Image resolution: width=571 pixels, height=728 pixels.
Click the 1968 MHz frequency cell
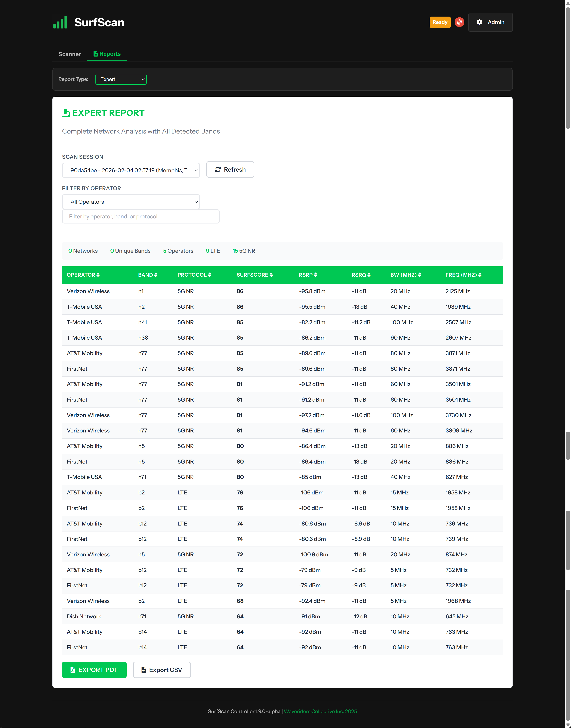pyautogui.click(x=458, y=601)
